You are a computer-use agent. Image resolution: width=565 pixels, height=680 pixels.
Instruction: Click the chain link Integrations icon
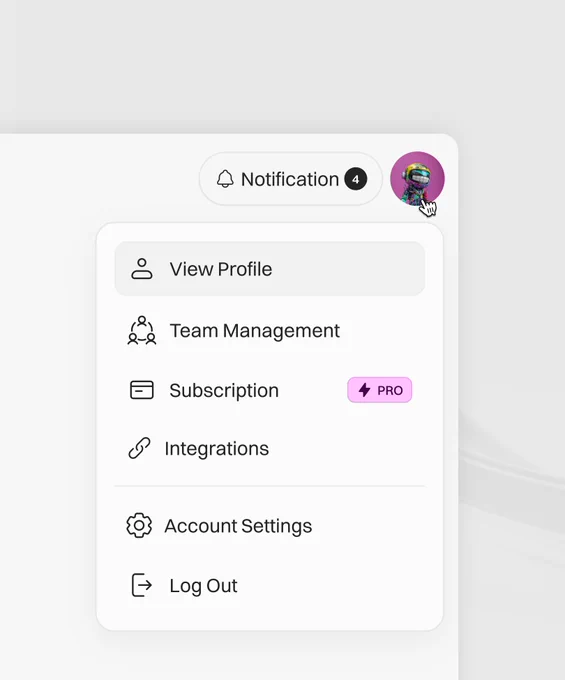(139, 448)
